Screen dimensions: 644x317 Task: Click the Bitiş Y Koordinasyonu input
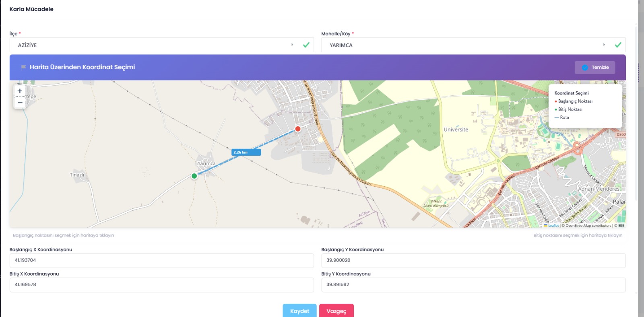[473, 284]
